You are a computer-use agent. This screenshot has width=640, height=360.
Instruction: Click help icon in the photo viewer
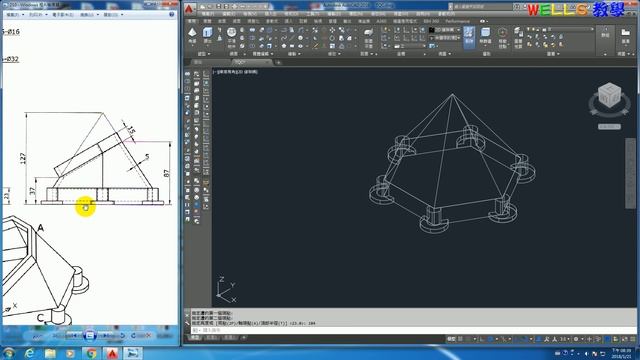coord(171,14)
